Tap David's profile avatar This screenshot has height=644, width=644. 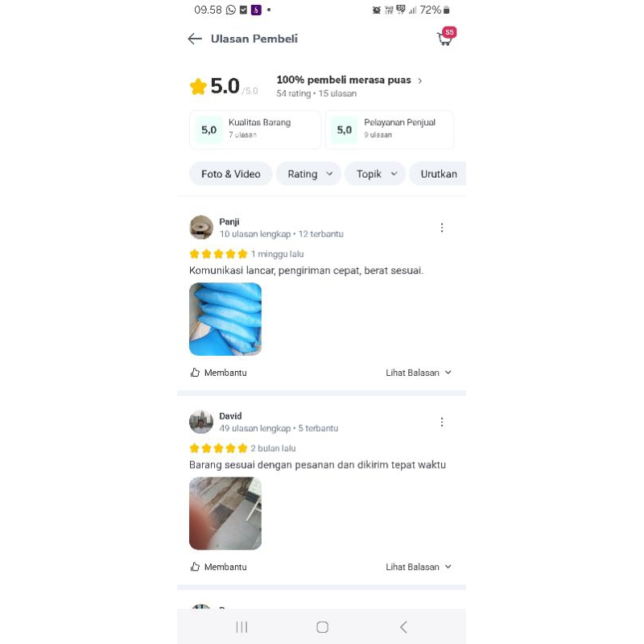pos(201,421)
